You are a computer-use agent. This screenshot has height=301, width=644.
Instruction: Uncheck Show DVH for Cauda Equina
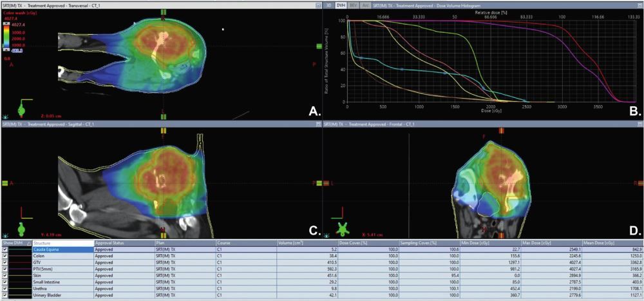pos(5,249)
